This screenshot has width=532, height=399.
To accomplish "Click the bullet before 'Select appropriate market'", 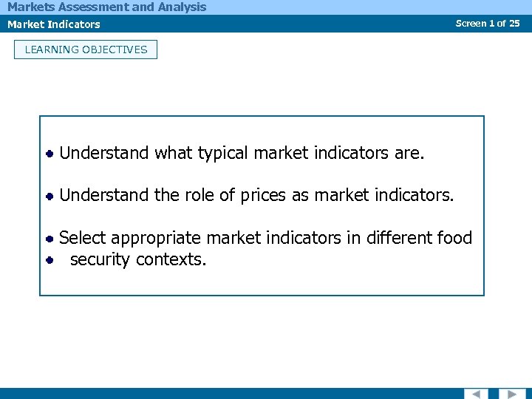I will [50, 239].
